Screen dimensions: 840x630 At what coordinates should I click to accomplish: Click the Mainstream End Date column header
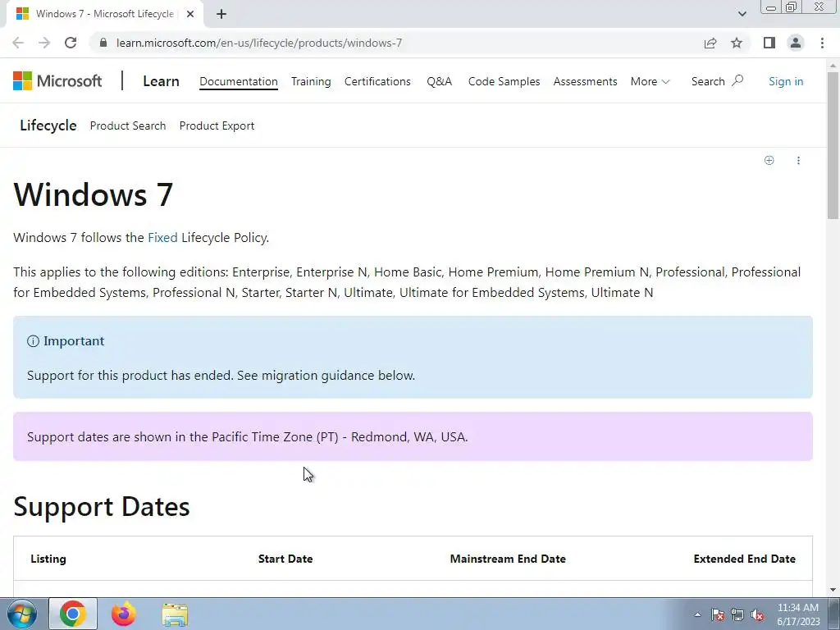[x=508, y=559]
